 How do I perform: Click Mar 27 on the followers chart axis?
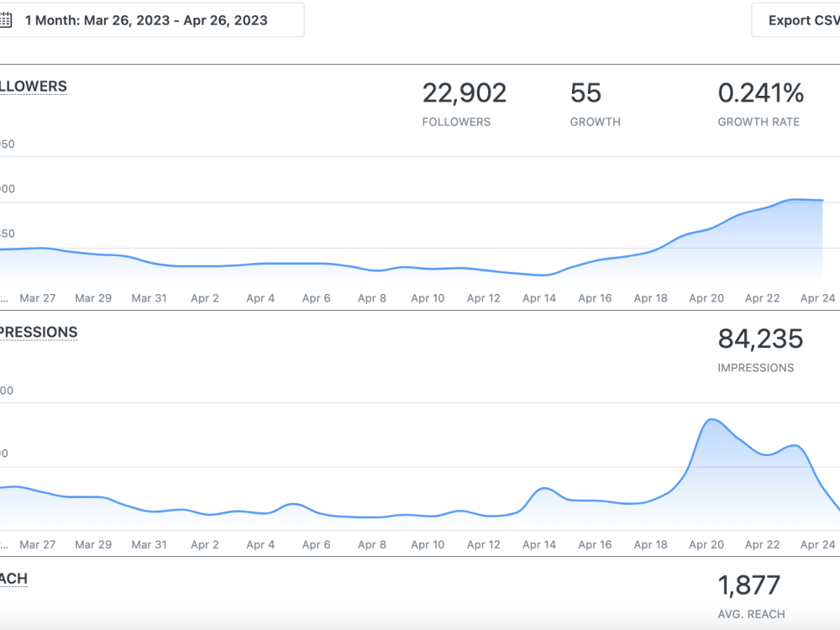tap(38, 298)
